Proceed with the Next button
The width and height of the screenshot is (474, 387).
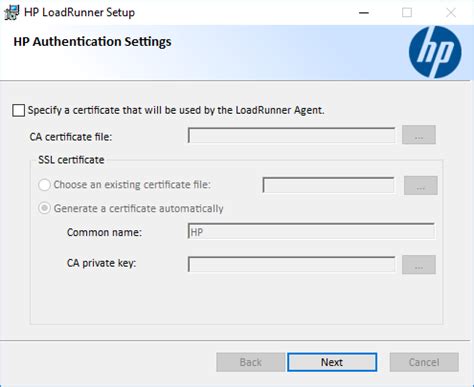coord(332,362)
